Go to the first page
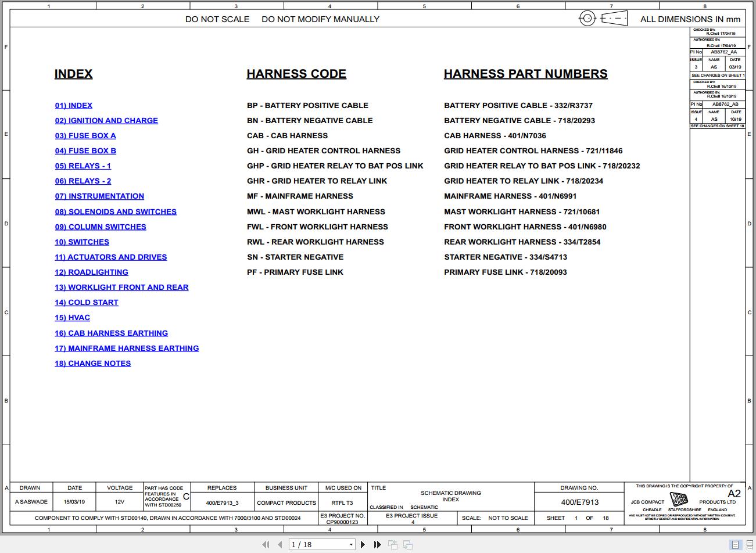 tap(266, 544)
